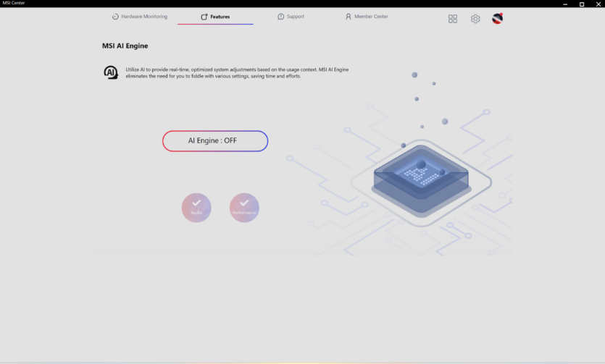Viewport: 605px width, 364px height.
Task: Toggle the Audio checkmark circle
Action: 196,208
